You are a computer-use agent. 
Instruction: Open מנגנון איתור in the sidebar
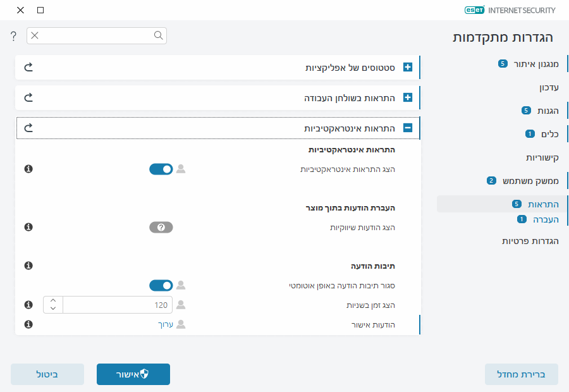tap(536, 64)
